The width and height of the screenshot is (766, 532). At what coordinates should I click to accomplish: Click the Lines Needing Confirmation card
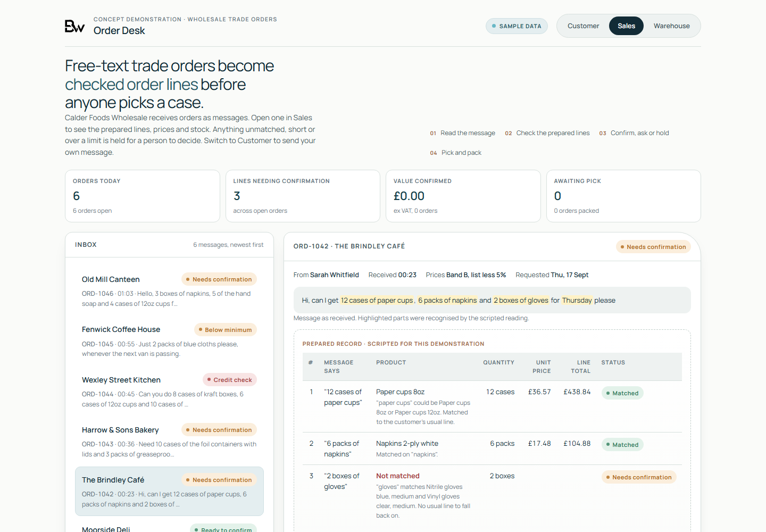(x=303, y=196)
